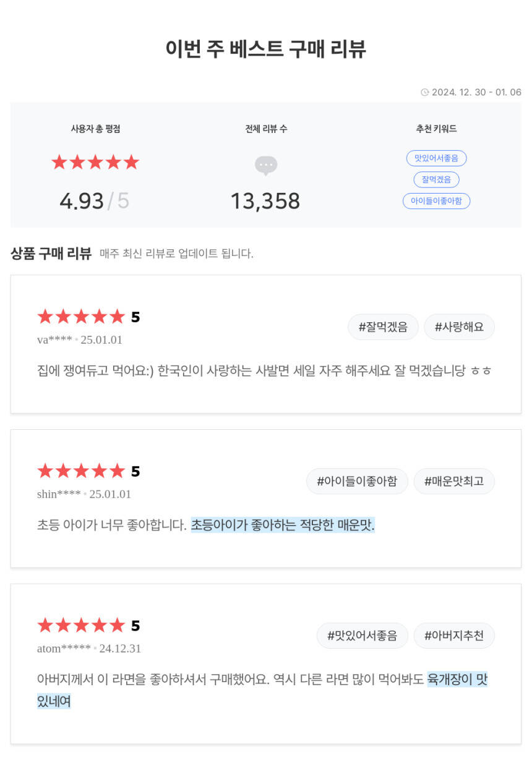This screenshot has height=765, width=532.
Task: Select the 맛있어서좋음 recommended keyword chip
Action: (436, 158)
